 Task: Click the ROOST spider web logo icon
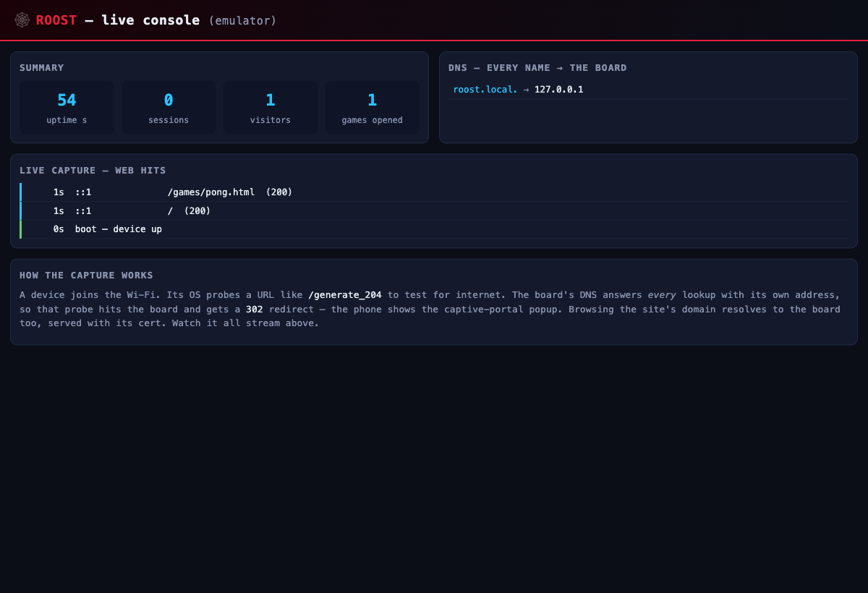[22, 20]
